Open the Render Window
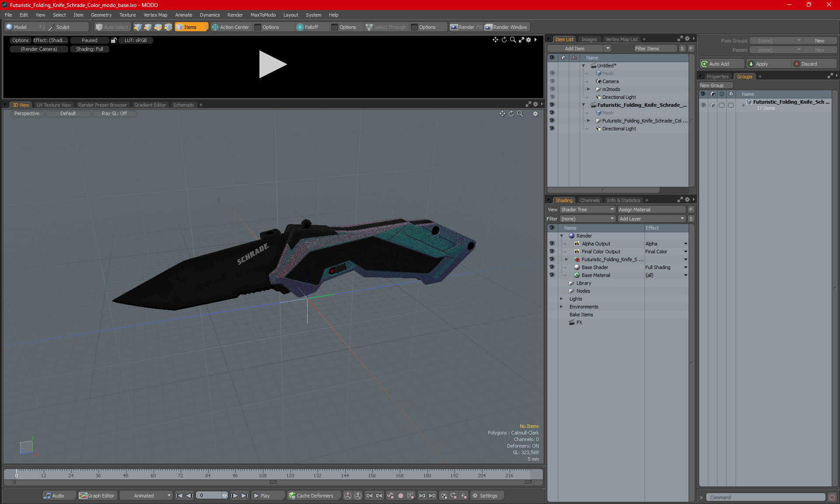Screen dimensions: 840x504 (506, 27)
